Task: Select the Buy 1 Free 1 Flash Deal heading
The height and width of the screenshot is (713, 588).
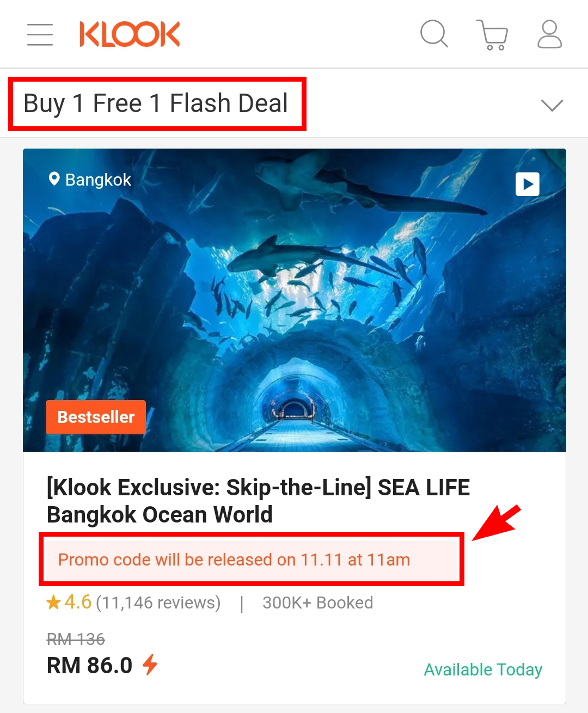Action: coord(156,103)
